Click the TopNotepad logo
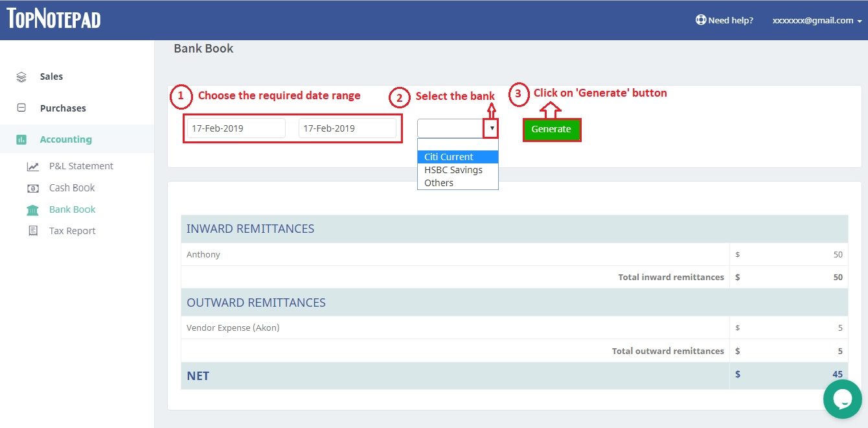The image size is (868, 428). [54, 18]
